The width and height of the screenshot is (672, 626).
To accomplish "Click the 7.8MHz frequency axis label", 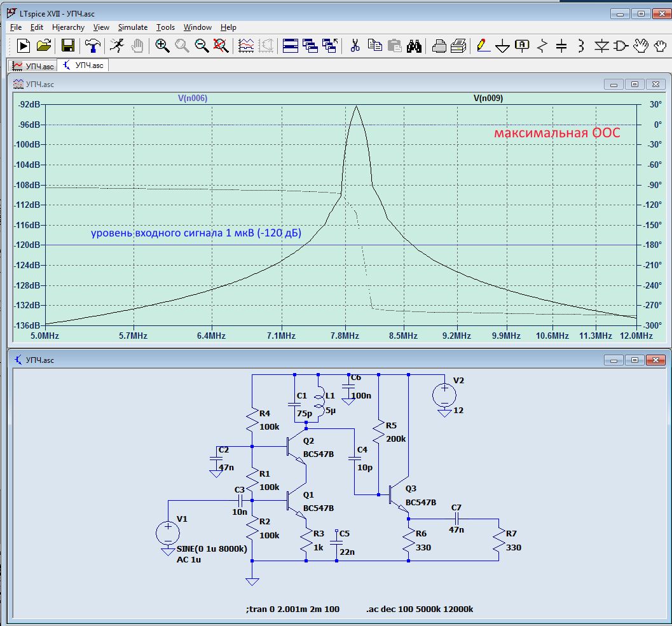I will point(345,336).
